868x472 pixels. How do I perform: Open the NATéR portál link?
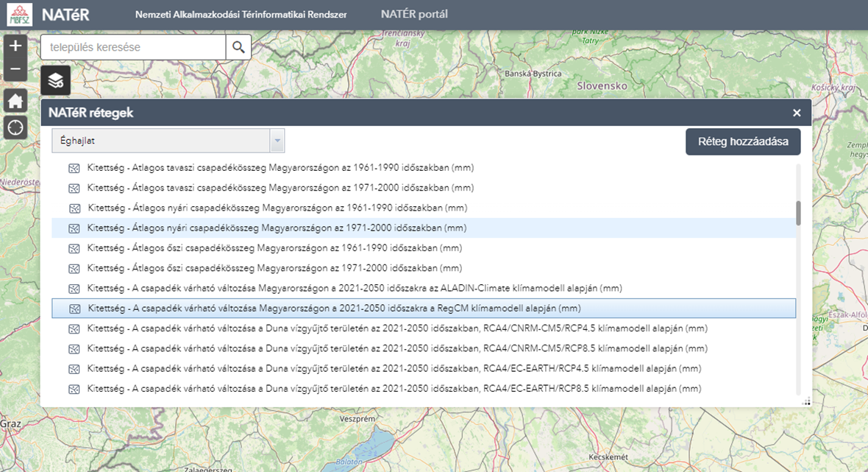pos(414,15)
